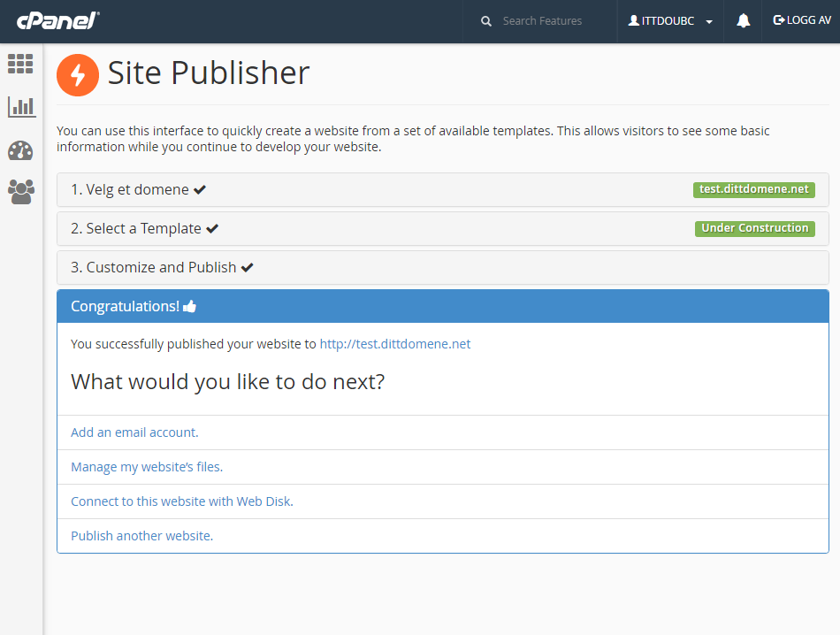Expand step 3 Customize and Publish

(443, 267)
